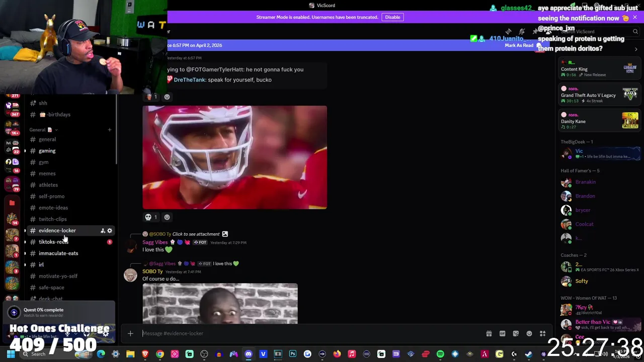Open OBS Studio from the taskbar
The image size is (644, 362).
(204, 354)
